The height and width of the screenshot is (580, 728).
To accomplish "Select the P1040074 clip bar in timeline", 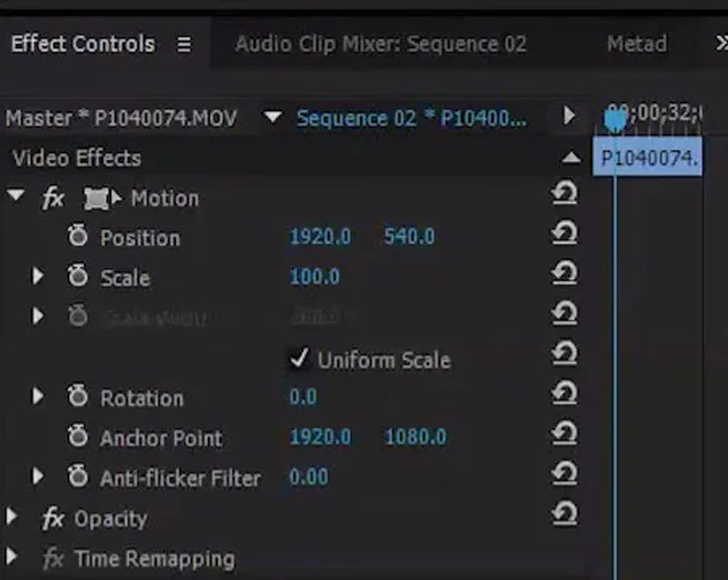I will [648, 157].
